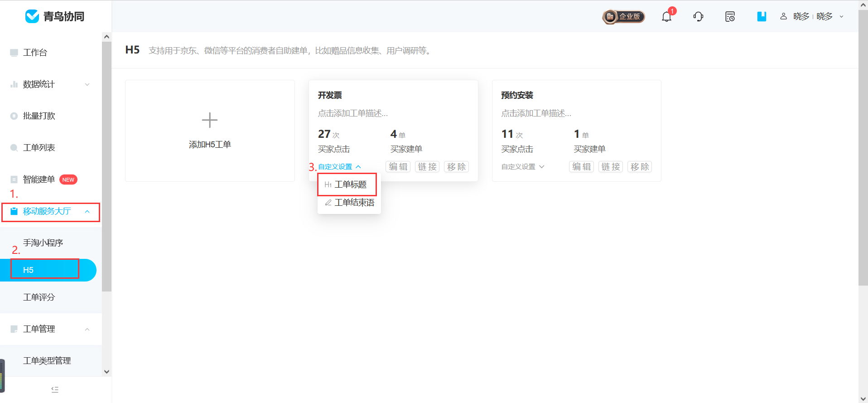Image resolution: width=868 pixels, height=403 pixels.
Task: Open the scheduled tasks list icon
Action: (730, 17)
